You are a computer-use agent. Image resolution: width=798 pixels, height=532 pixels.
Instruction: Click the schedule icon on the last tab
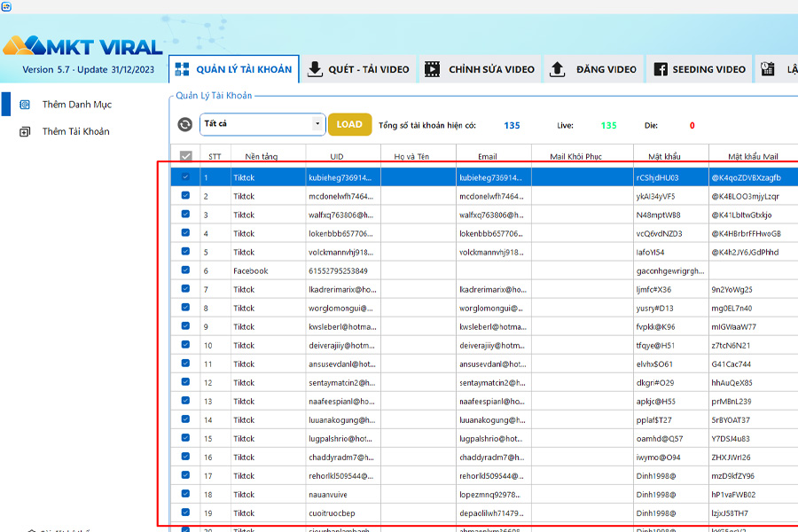point(768,69)
